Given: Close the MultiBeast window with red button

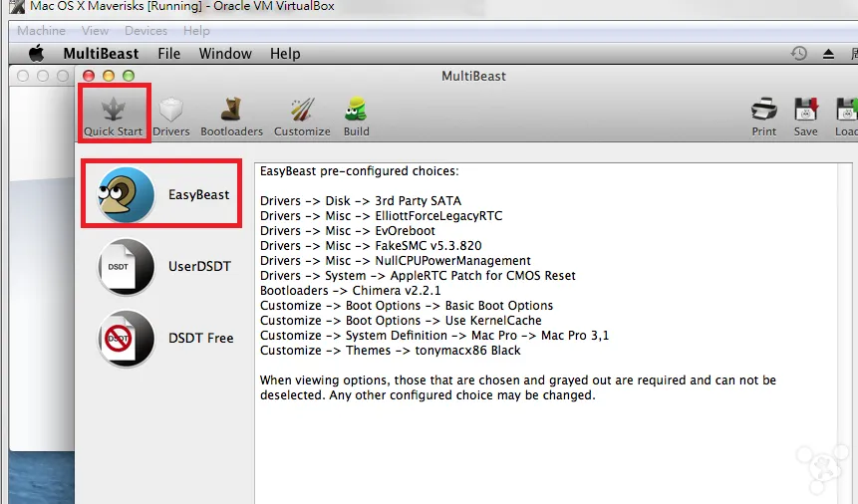Looking at the screenshot, I should point(89,76).
